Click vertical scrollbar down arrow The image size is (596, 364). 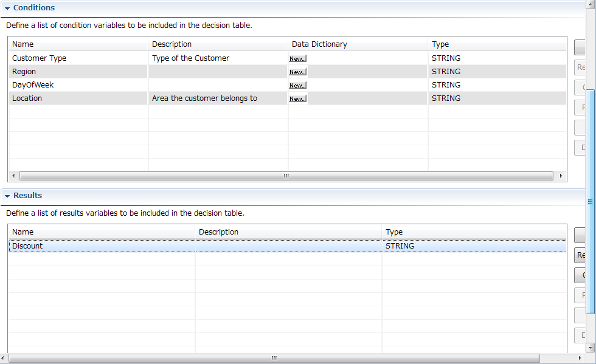[591, 347]
